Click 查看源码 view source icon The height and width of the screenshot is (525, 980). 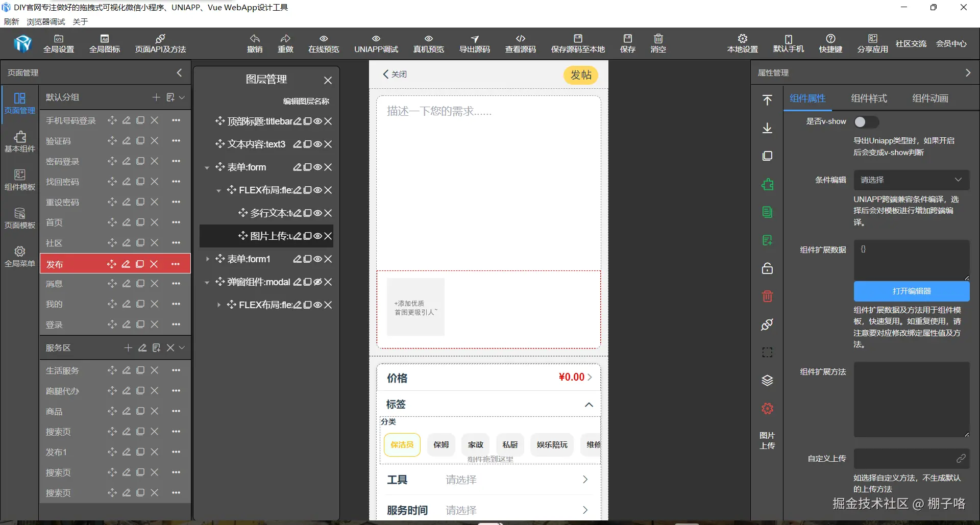click(x=521, y=44)
